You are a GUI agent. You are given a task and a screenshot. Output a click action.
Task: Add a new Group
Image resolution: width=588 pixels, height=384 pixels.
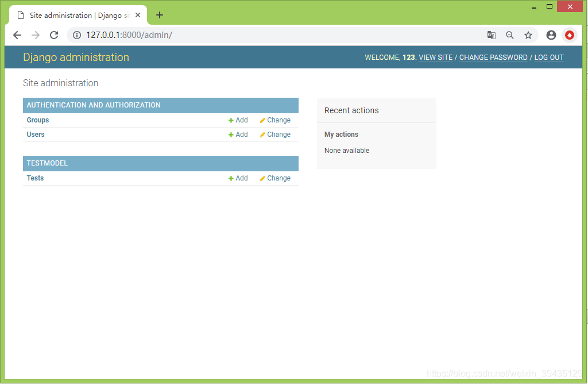pyautogui.click(x=238, y=120)
